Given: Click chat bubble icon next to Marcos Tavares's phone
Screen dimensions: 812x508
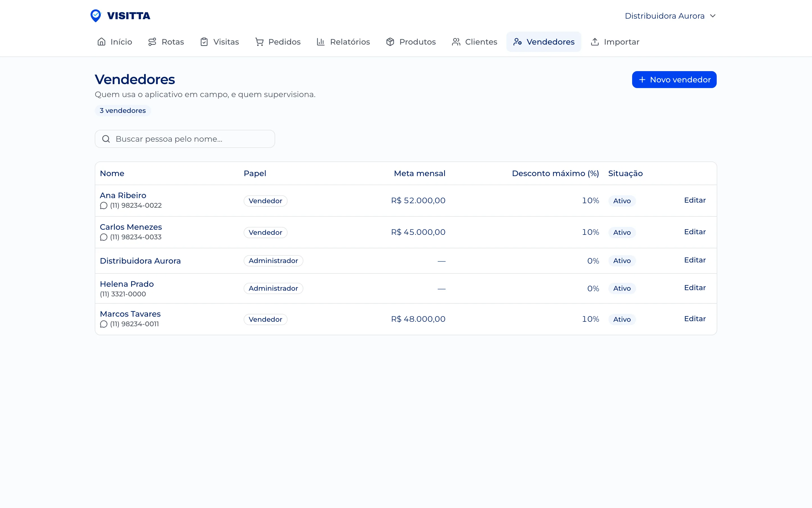Looking at the screenshot, I should [104, 324].
